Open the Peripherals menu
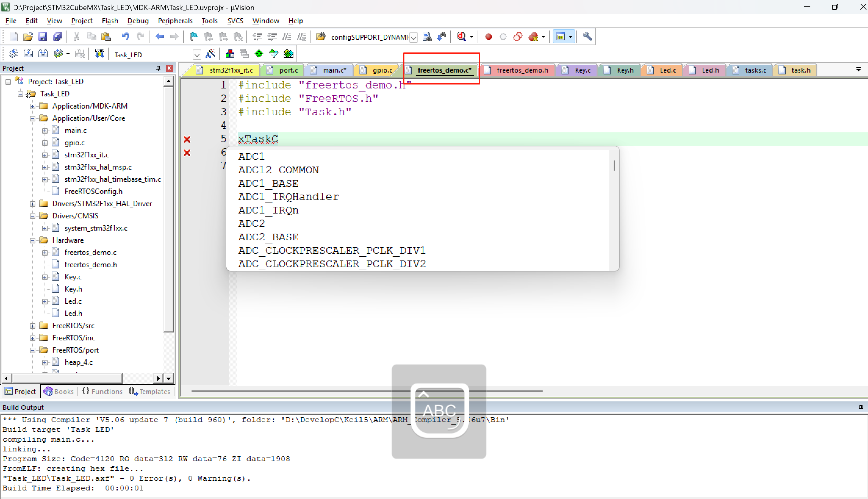Screen dimensions: 868x499 (175, 21)
